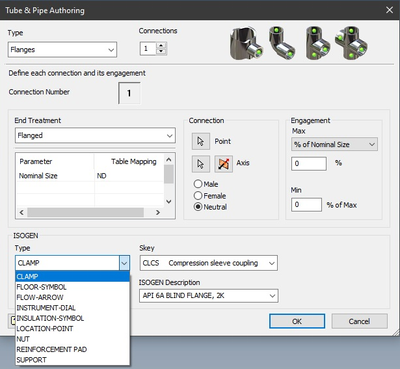Click the parameter table horizontal scroll right arrow
Image resolution: width=400 pixels, height=369 pixels.
[158, 212]
